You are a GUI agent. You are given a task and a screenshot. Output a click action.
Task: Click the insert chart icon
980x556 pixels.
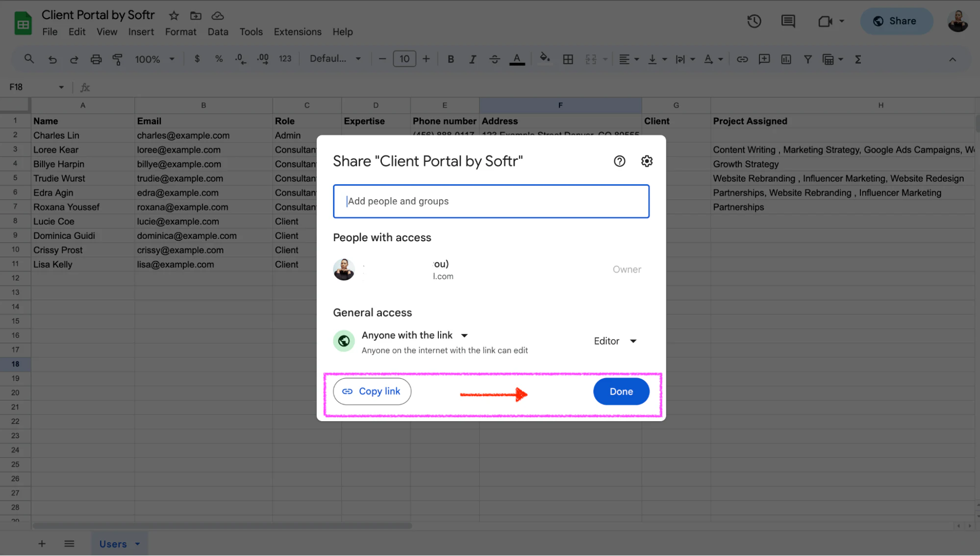[x=786, y=59]
